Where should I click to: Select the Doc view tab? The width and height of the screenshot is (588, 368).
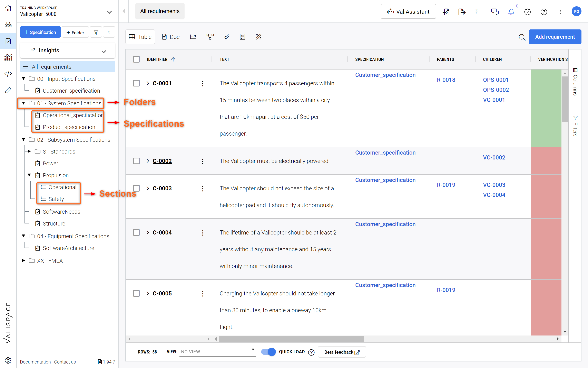171,37
